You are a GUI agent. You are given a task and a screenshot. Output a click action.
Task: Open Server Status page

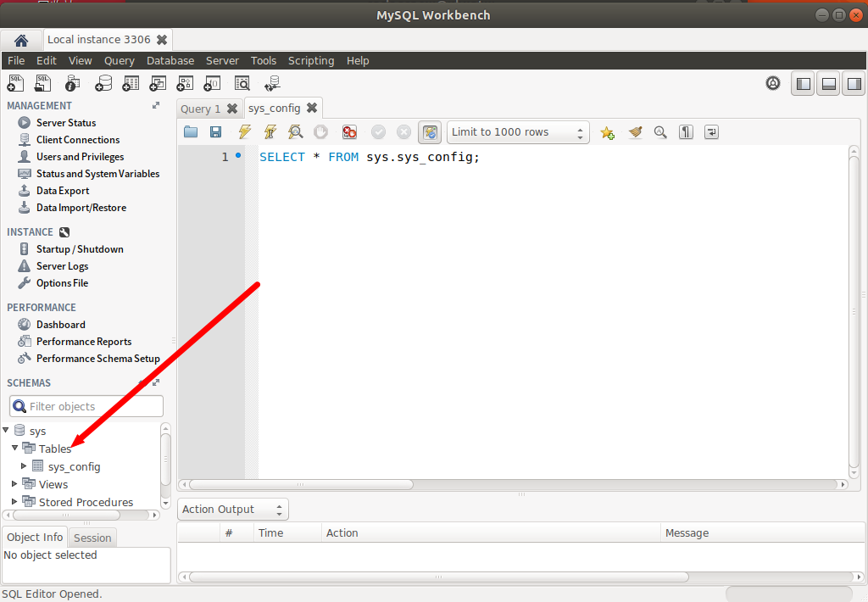[x=65, y=123]
